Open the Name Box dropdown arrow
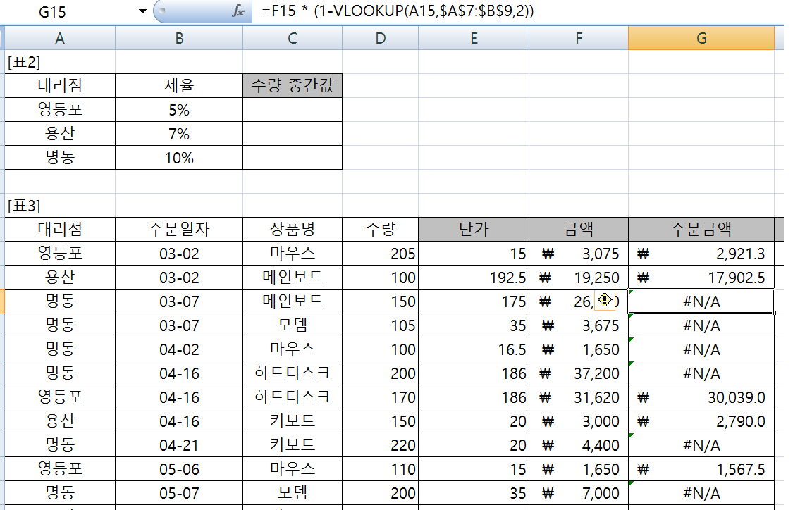This screenshot has width=812, height=510. click(x=143, y=11)
